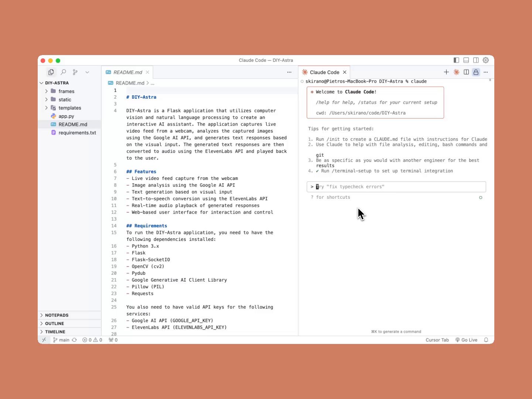Click 'Welcome to Claude Code!' text
Image resolution: width=532 pixels, height=399 pixels.
[x=346, y=92]
